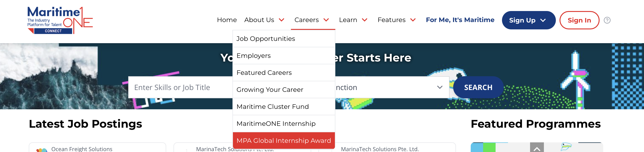
Task: Open Maritime Cluster Fund entry
Action: coord(273,107)
